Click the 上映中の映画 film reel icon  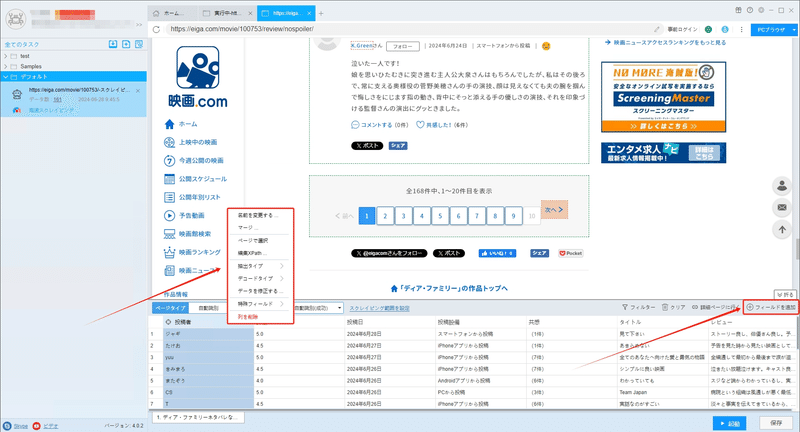169,142
